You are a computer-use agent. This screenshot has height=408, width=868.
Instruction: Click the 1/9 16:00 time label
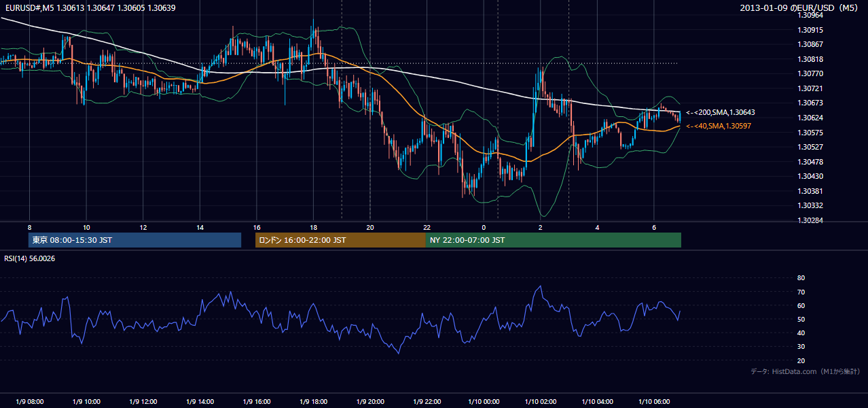(x=256, y=402)
